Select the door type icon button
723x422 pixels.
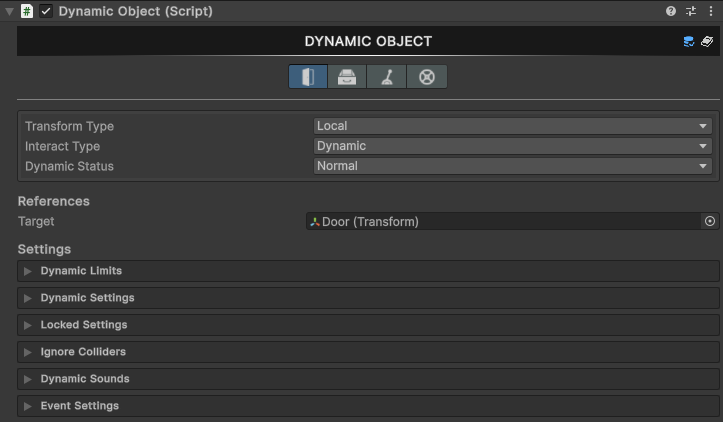click(x=308, y=77)
